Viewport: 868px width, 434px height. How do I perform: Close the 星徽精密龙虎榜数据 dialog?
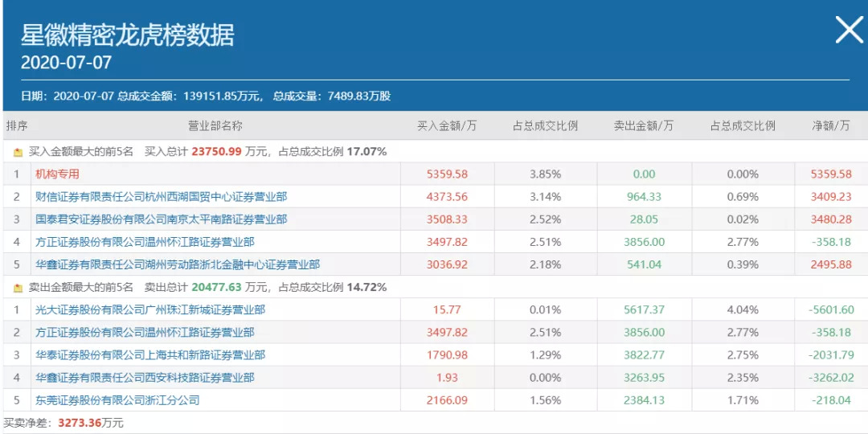pyautogui.click(x=849, y=31)
